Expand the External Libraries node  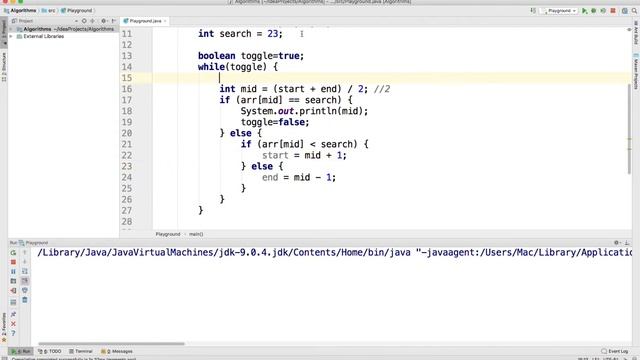pyautogui.click(x=11, y=37)
